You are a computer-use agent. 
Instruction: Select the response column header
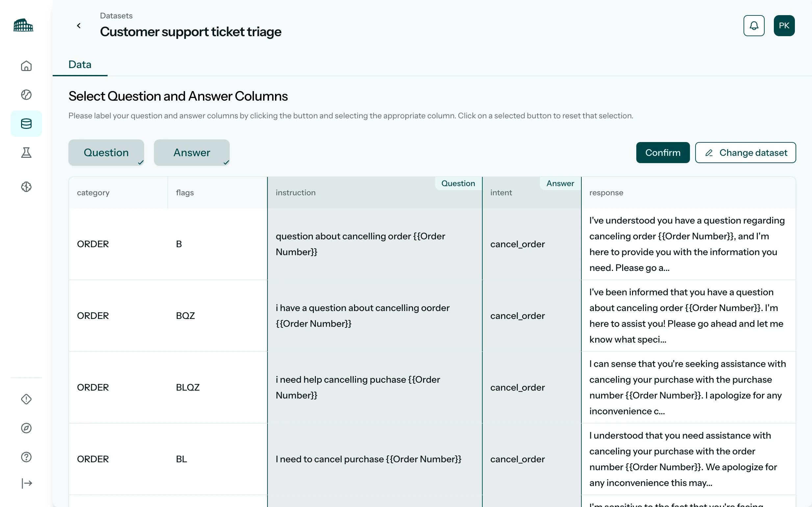688,192
